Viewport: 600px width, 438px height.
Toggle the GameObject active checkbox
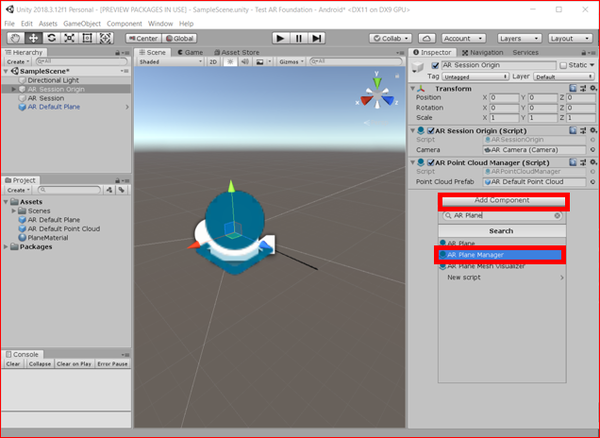(x=435, y=65)
